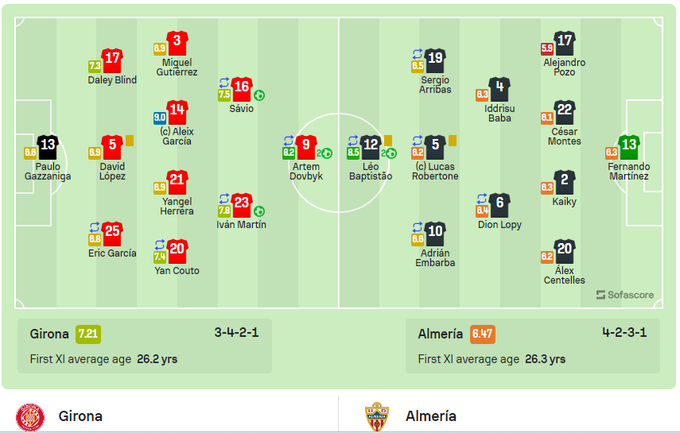
Task: Click the goal icon next to Léo Baptistão
Action: tap(390, 153)
